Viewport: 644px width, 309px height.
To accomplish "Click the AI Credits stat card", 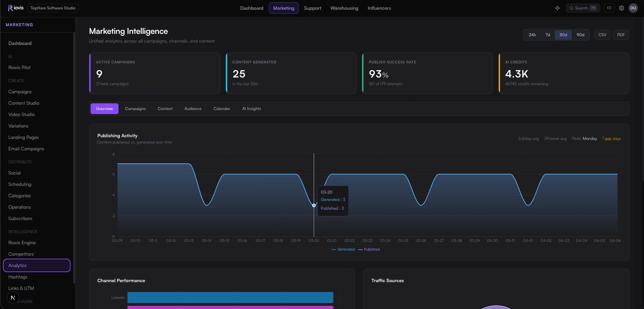I will (564, 73).
